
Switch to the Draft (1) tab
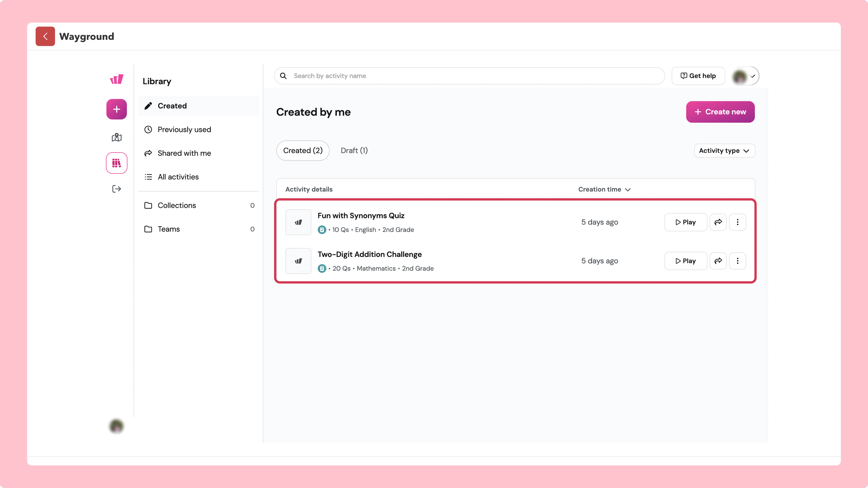(x=354, y=151)
